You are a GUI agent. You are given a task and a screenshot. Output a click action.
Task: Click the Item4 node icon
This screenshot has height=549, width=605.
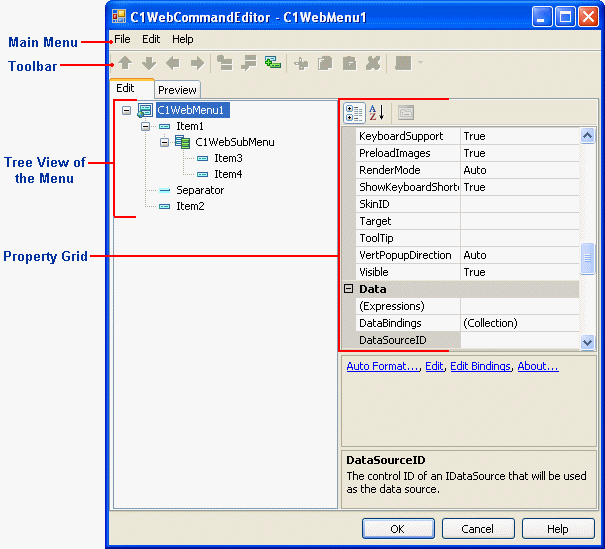coord(203,174)
